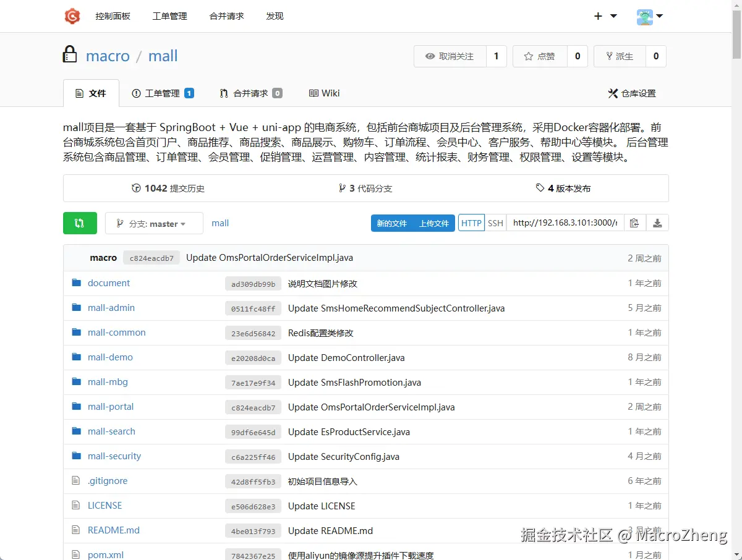This screenshot has height=560, width=742.
Task: Open the plus create dropdown
Action: [x=605, y=16]
